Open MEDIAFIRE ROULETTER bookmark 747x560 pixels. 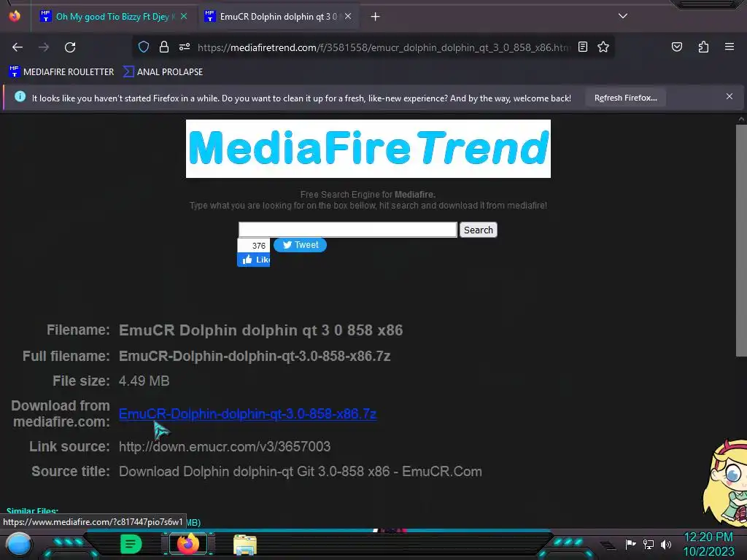click(61, 72)
